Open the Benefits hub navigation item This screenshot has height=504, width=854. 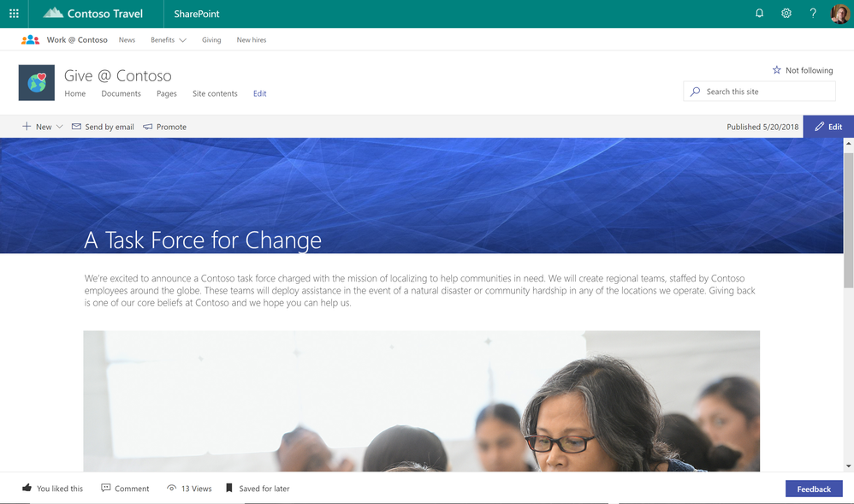[x=163, y=39]
